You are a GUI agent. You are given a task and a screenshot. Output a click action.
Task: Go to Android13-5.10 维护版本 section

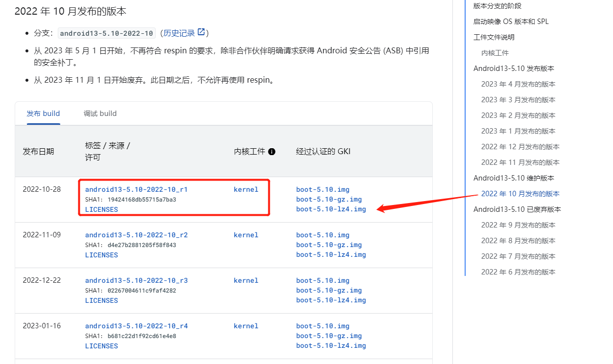(514, 178)
